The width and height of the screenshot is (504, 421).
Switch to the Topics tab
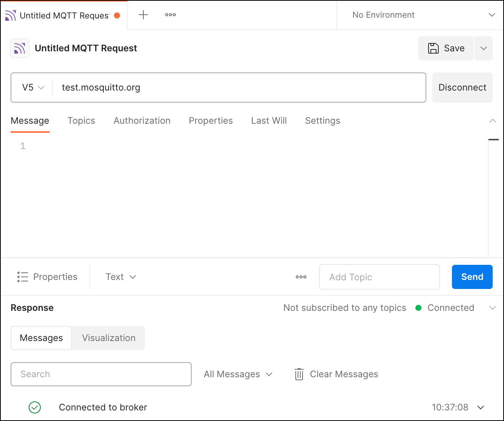click(x=81, y=121)
